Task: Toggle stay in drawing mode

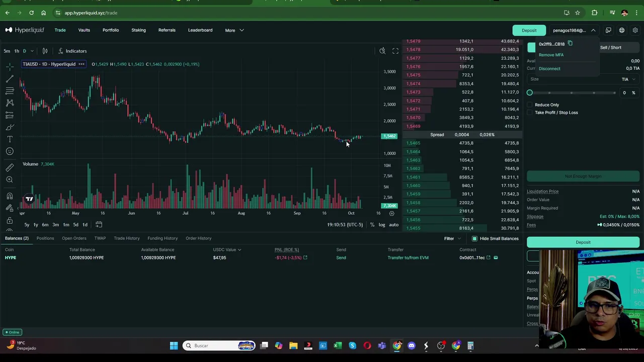Action: (x=10, y=208)
